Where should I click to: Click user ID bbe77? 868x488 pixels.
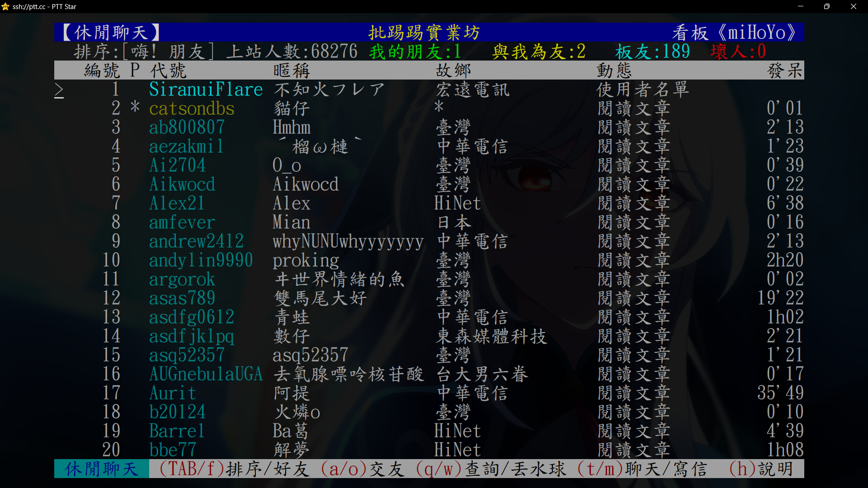pos(172,450)
